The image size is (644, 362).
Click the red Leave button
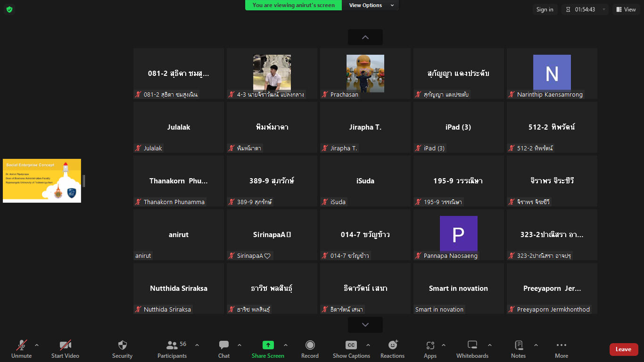pos(624,349)
